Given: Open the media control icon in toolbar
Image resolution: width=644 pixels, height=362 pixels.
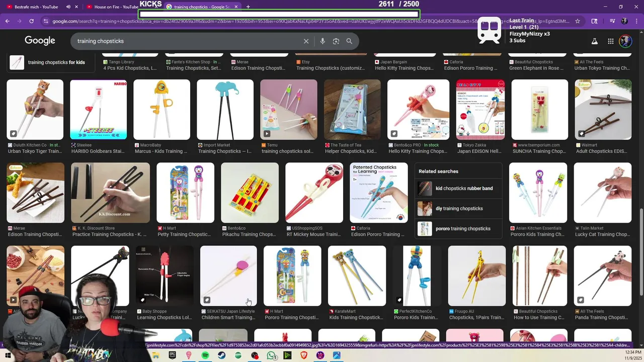Looking at the screenshot, I should click(612, 21).
